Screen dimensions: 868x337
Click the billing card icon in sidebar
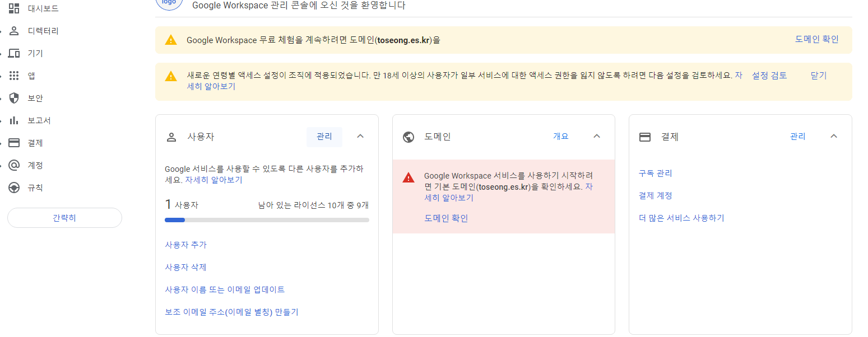click(x=14, y=143)
